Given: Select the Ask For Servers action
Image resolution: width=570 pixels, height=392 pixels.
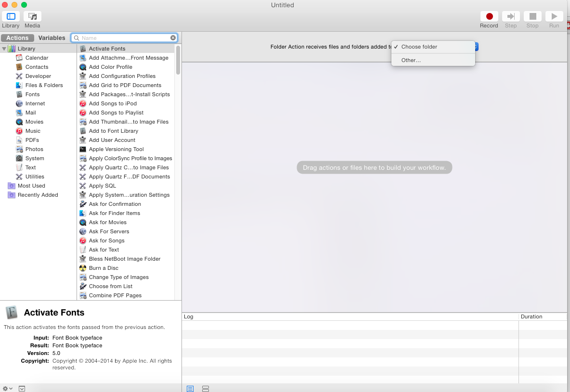Looking at the screenshot, I should tap(126, 231).
